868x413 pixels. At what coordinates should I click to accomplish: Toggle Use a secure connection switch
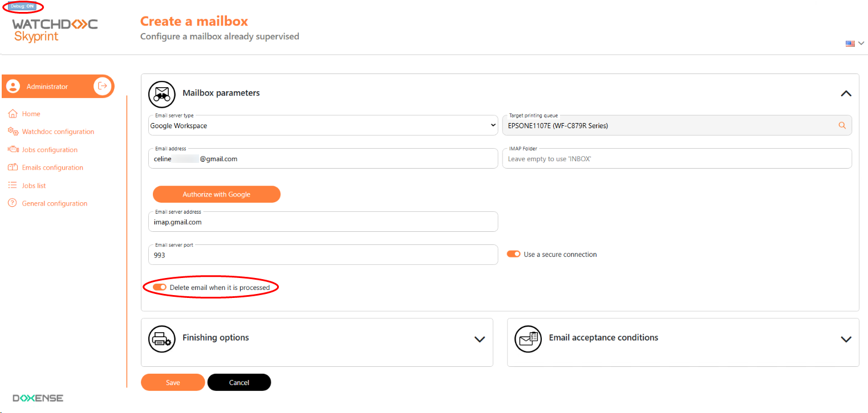(514, 254)
